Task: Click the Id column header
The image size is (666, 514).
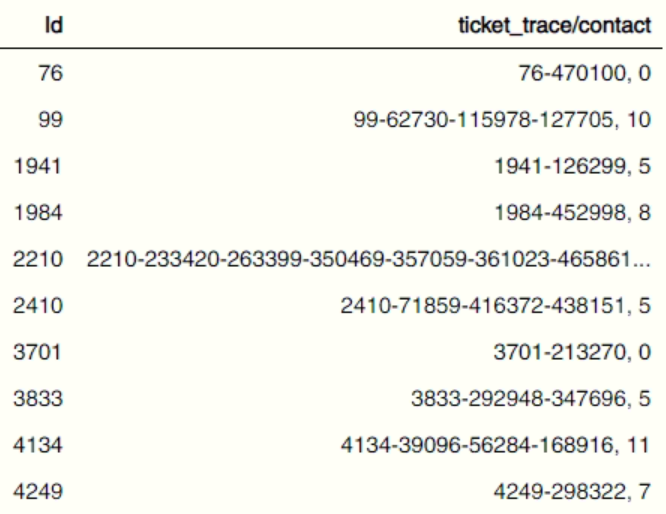Action: [x=54, y=25]
